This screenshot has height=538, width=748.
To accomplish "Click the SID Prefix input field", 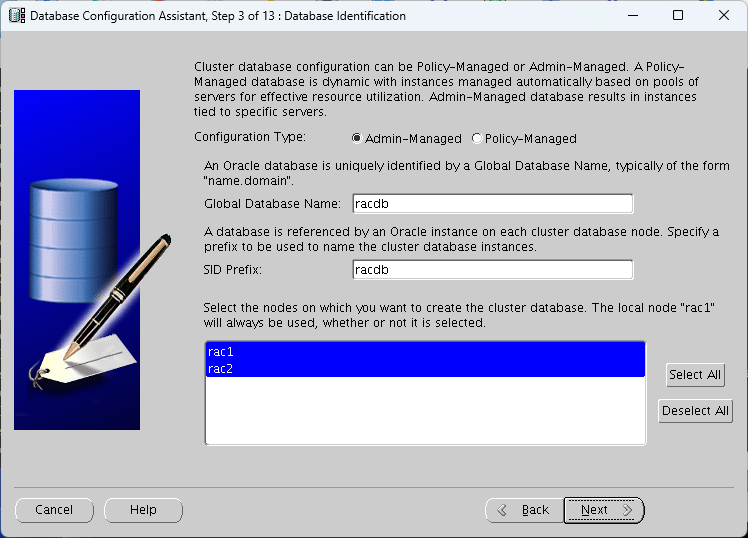I will pyautogui.click(x=493, y=269).
